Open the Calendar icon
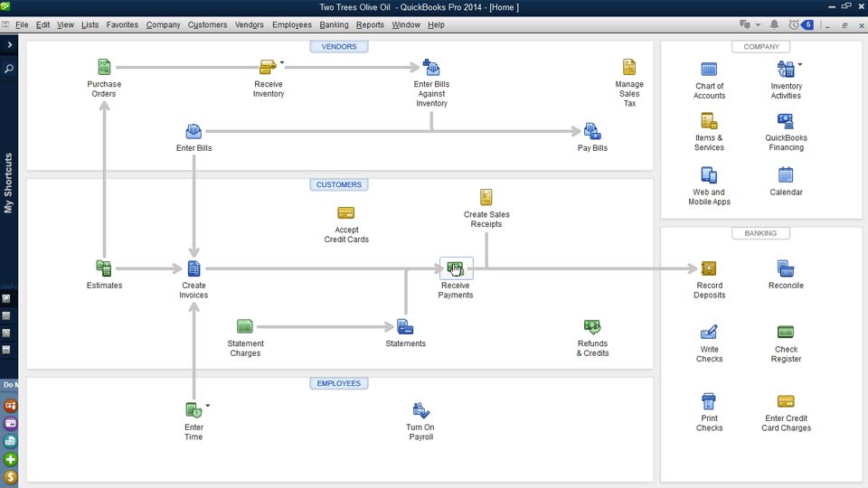This screenshot has width=868, height=488. (786, 174)
